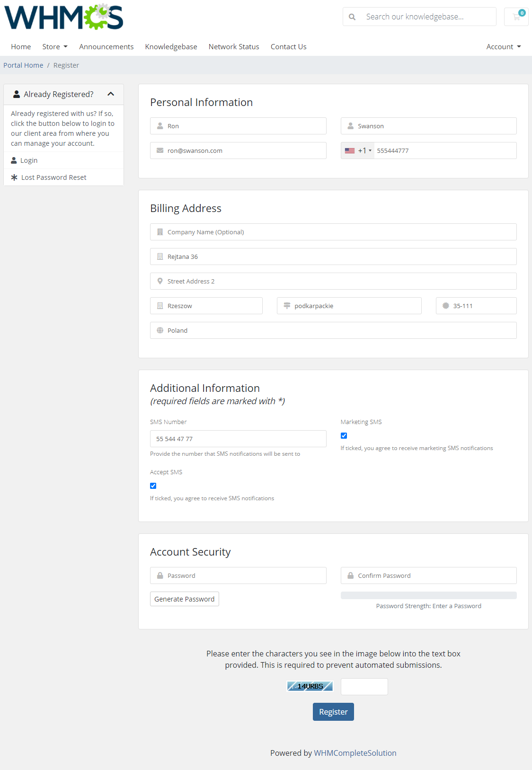Click the Register breadcrumb text
532x770 pixels.
(66, 65)
